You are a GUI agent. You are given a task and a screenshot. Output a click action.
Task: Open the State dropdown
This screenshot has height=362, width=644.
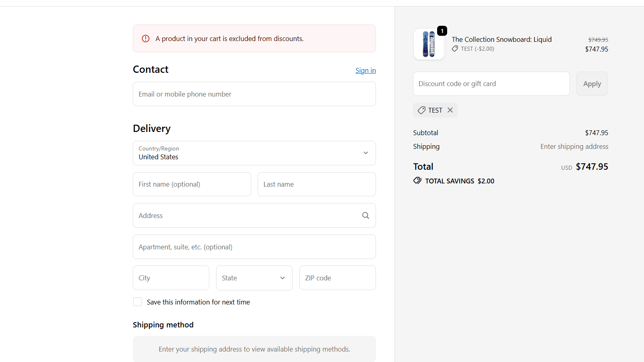click(254, 278)
